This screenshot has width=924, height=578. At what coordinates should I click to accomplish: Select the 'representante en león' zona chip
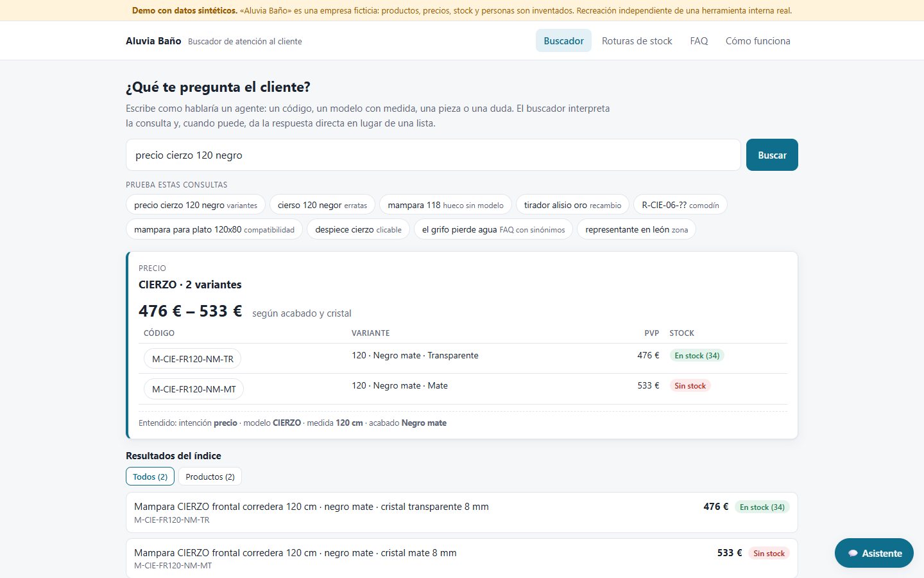coord(637,229)
